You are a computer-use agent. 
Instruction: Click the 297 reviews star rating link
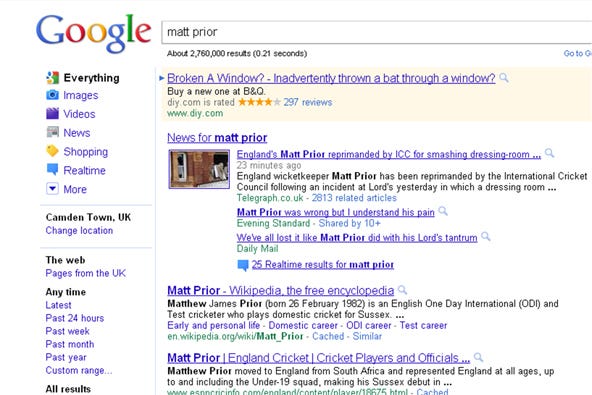pyautogui.click(x=308, y=102)
